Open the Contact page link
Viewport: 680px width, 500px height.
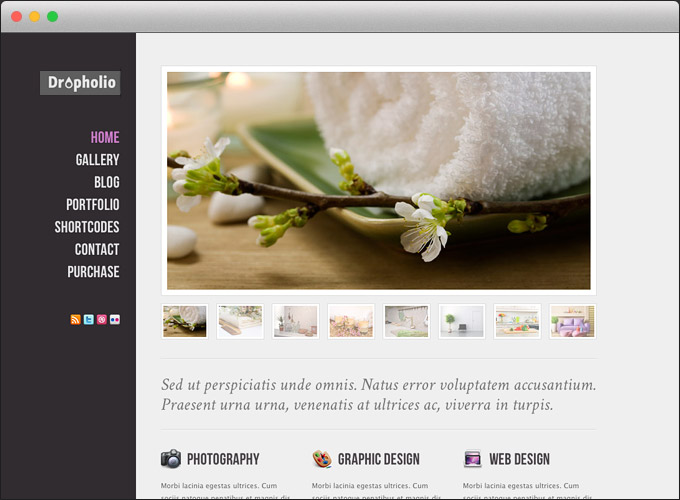pos(97,250)
